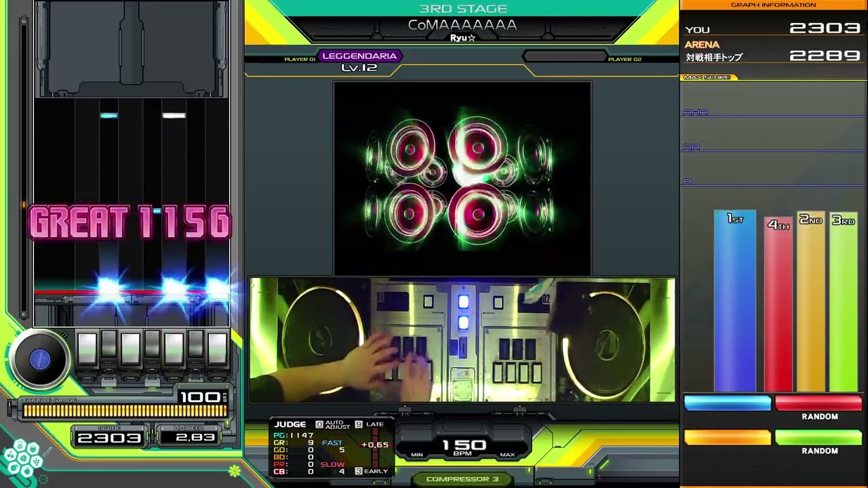Click the PR 0 count row
Image resolution: width=868 pixels, height=488 pixels.
click(294, 464)
